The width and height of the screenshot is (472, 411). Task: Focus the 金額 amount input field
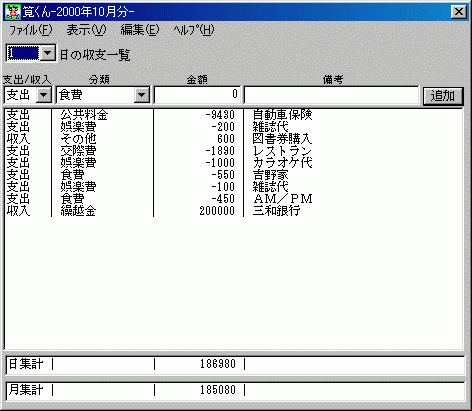[197, 95]
